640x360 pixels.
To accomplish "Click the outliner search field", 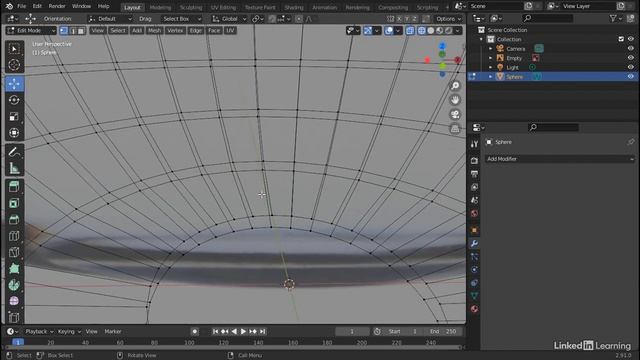I will click(x=548, y=18).
